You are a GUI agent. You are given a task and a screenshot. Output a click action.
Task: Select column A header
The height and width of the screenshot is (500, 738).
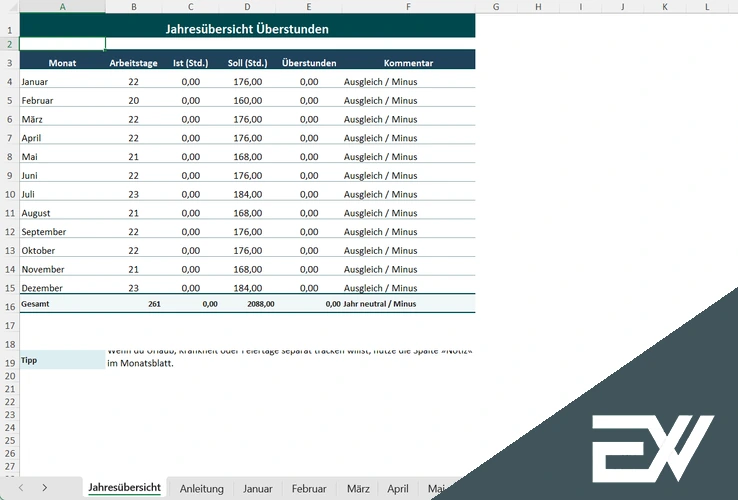pos(63,7)
